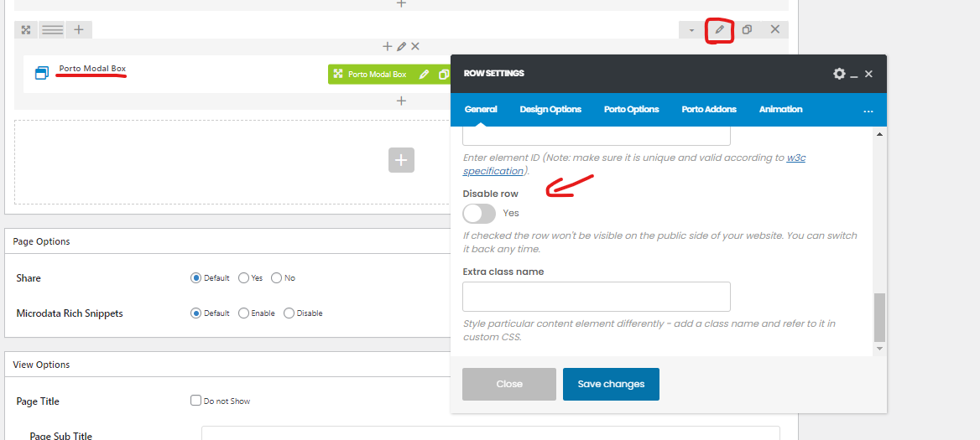
Task: Edit Porto Modal Box via green pencil
Action: pyautogui.click(x=424, y=75)
